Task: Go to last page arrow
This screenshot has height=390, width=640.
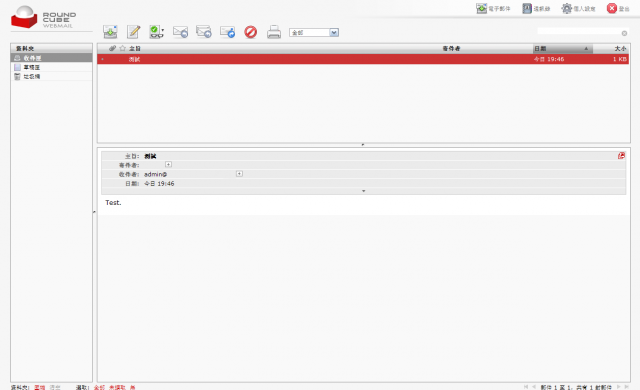Action: [x=627, y=387]
